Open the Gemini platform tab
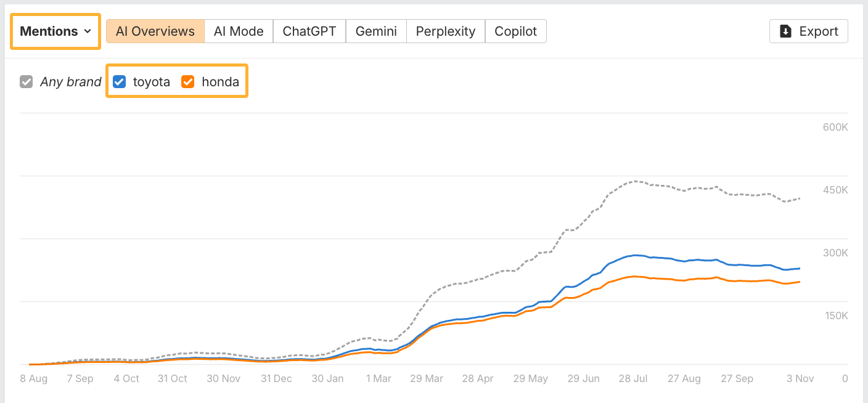The width and height of the screenshot is (868, 403). click(375, 31)
